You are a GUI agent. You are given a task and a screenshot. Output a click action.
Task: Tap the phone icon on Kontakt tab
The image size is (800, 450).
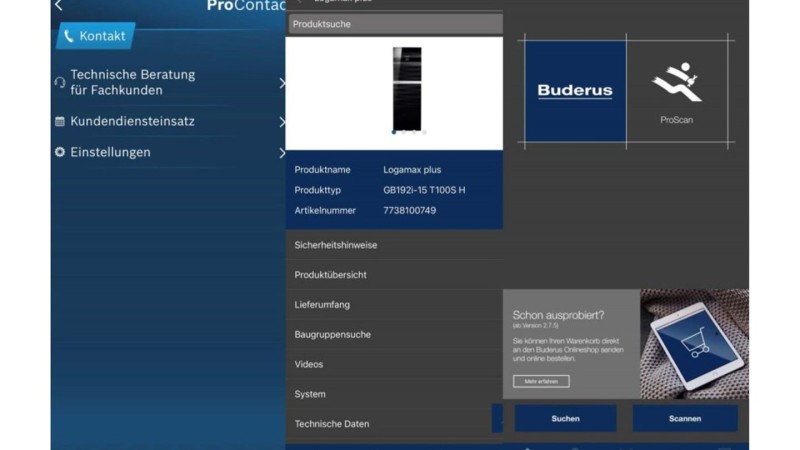click(x=68, y=36)
